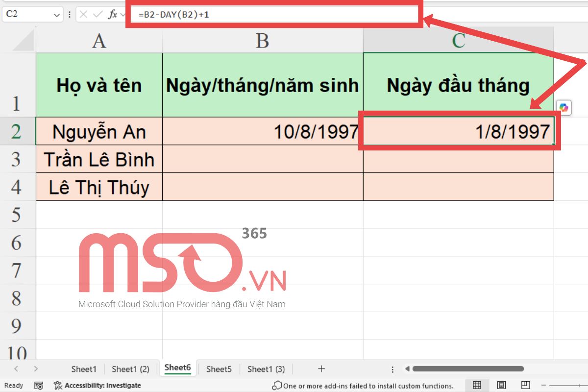Image resolution: width=588 pixels, height=392 pixels.
Task: Select column B header
Action: coord(263,40)
